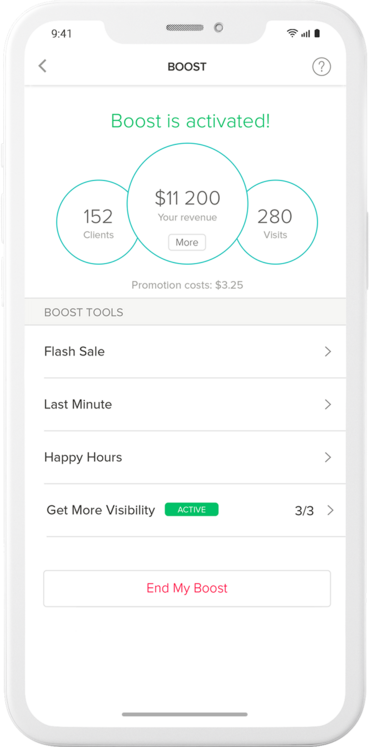
Task: Expand the Last Minute chevron arrow
Action: click(x=328, y=404)
